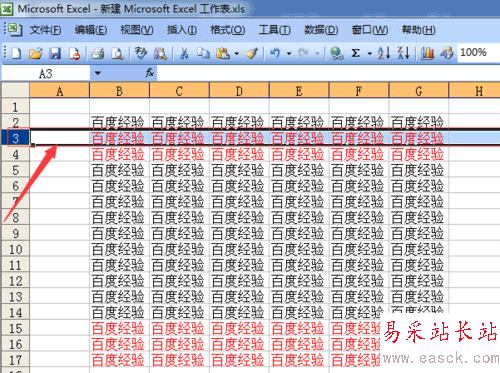Select column B header
500x373 pixels.
(119, 91)
